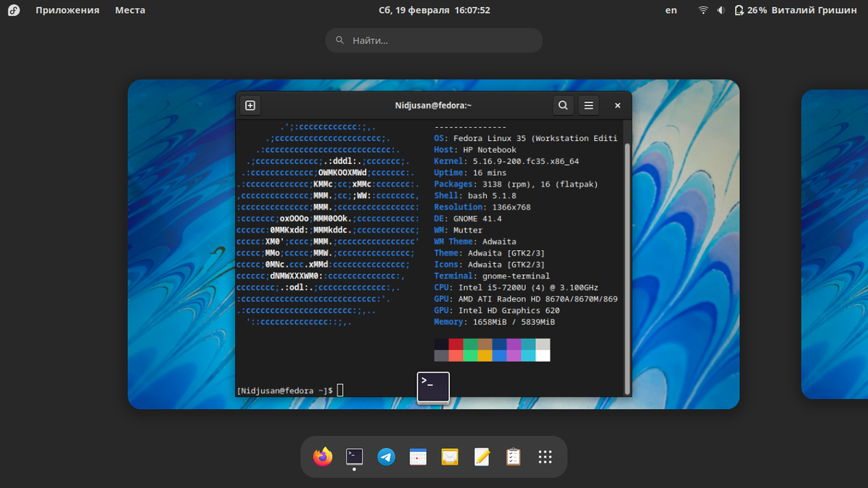The image size is (868, 488).
Task: Switch to the second workspace thumbnail
Action: click(x=835, y=244)
